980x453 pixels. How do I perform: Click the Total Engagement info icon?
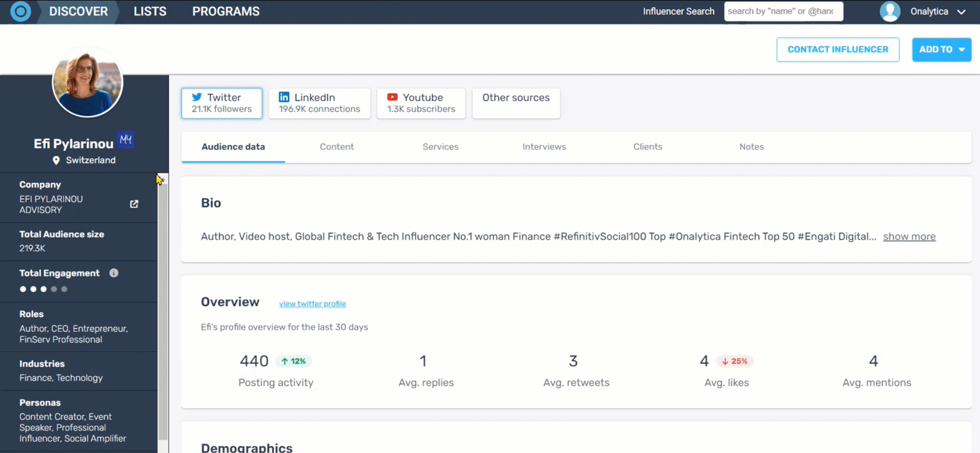[x=114, y=273]
